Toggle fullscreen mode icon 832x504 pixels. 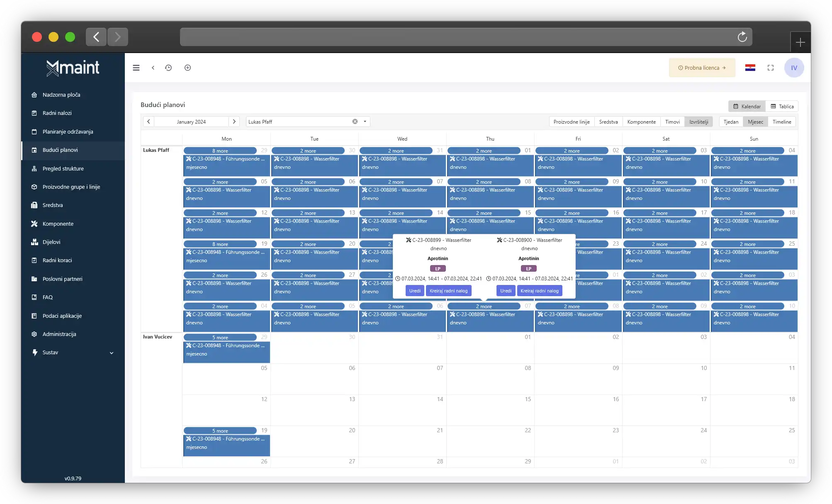click(771, 68)
